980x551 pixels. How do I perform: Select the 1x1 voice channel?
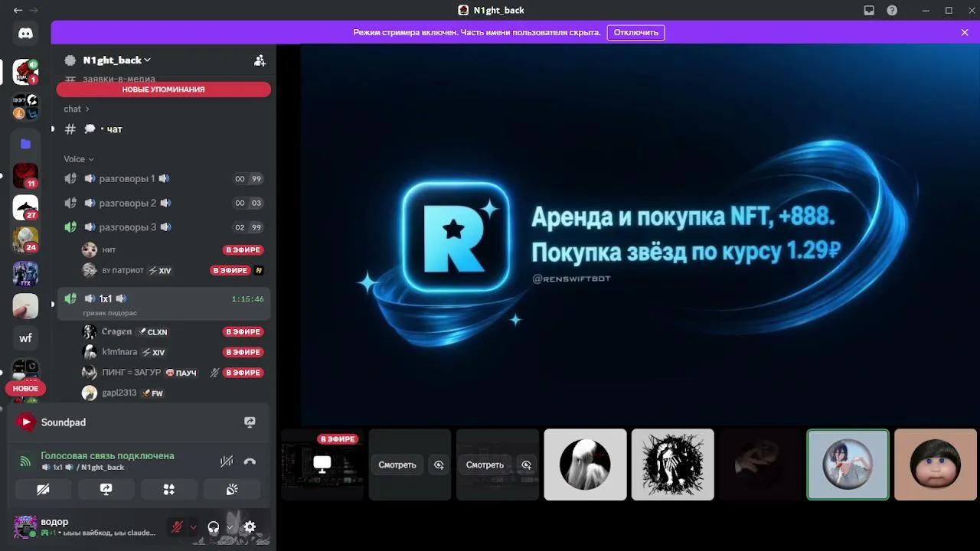click(x=164, y=304)
